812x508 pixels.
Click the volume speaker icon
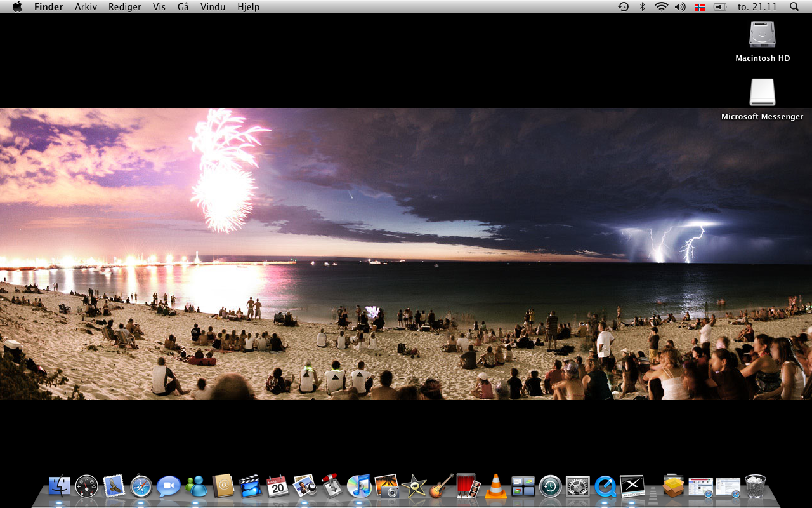[x=680, y=6]
